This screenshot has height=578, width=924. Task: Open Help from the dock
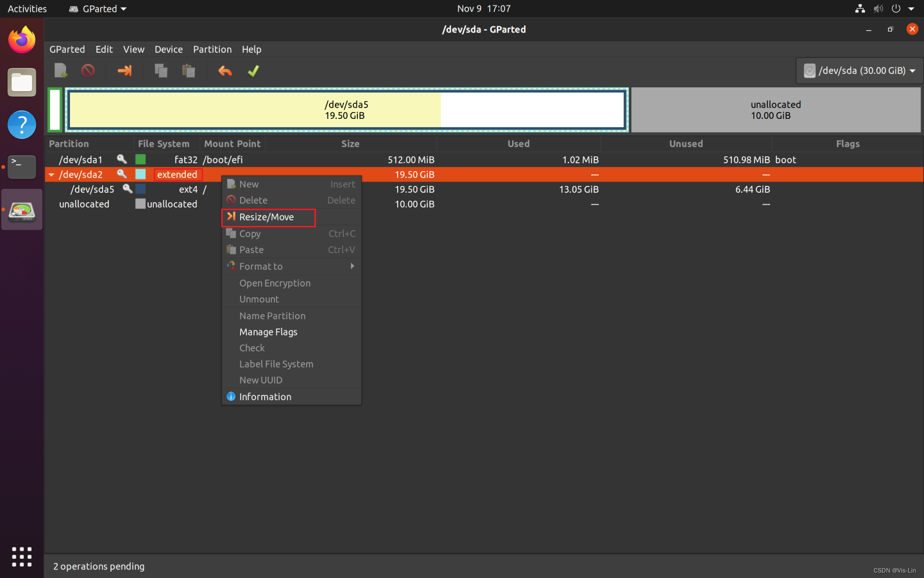point(22,125)
